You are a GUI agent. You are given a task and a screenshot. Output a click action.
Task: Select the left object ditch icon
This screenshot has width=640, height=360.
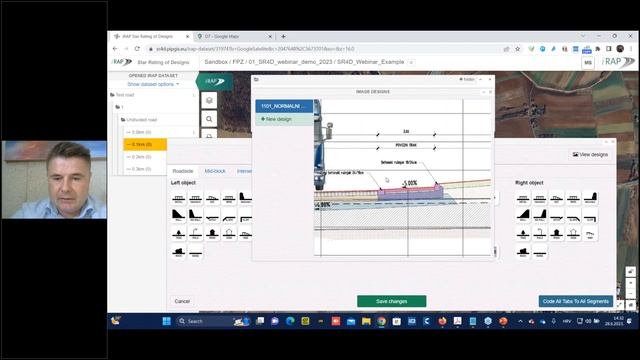pyautogui.click(x=212, y=216)
